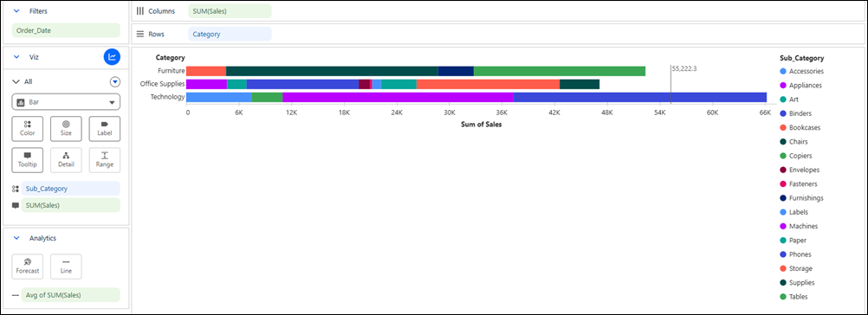868x315 pixels.
Task: Select the Order_Date filter pill
Action: click(x=66, y=30)
